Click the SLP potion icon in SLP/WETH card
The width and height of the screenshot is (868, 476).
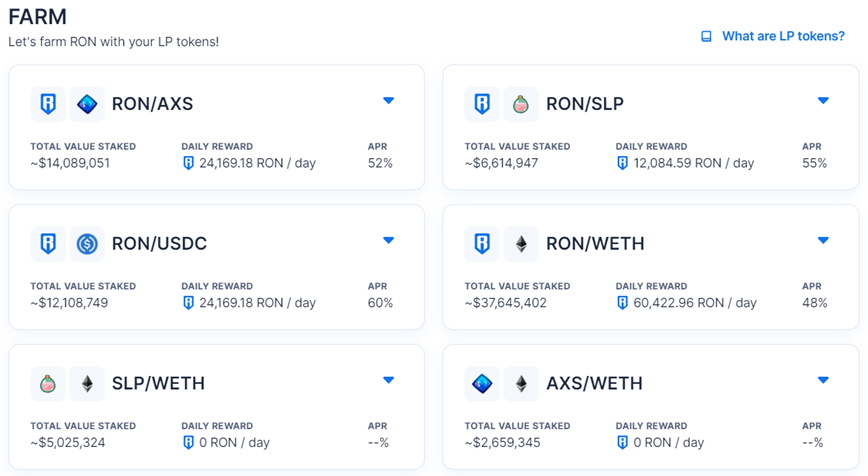click(48, 384)
